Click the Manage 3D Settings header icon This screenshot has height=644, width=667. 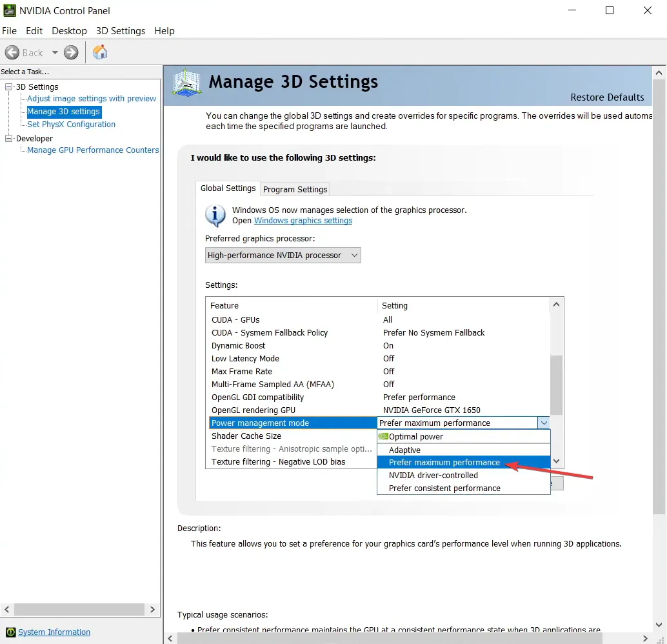[186, 83]
